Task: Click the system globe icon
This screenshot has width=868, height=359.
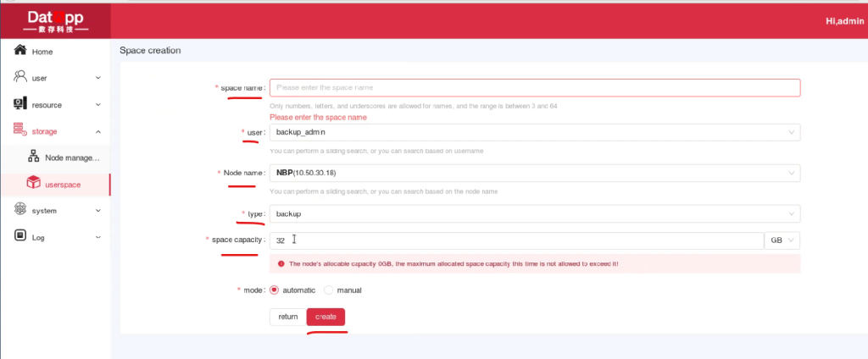Action: pos(20,210)
